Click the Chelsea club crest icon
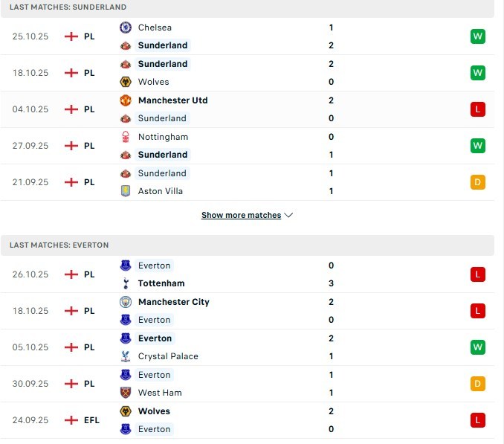Screen dimensions: 504x444 click(x=125, y=28)
